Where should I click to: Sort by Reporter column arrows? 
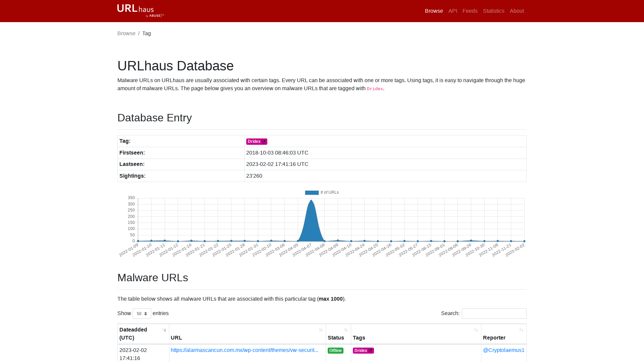click(521, 330)
